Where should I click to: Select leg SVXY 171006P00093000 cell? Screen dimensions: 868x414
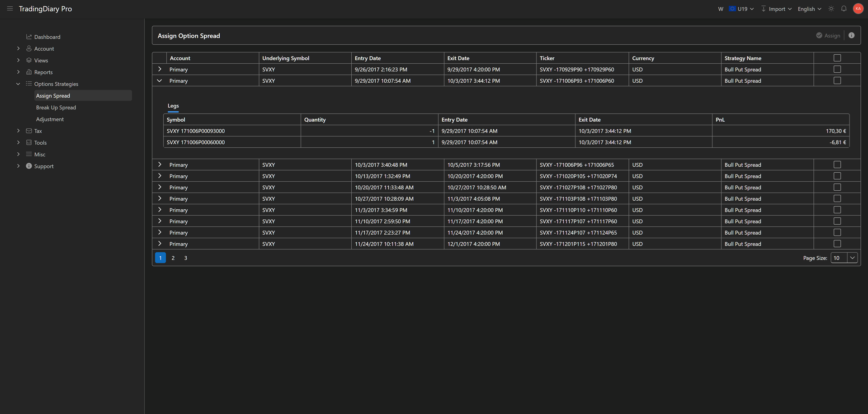coord(232,131)
